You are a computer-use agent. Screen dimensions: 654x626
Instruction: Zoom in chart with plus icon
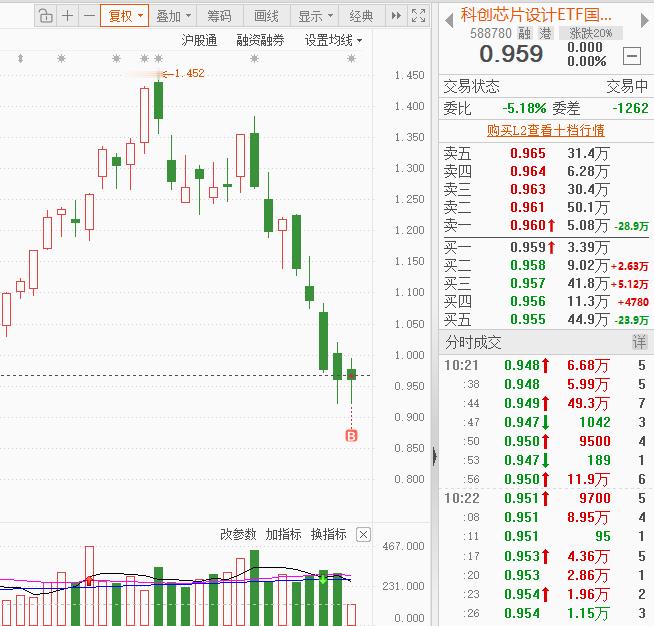[x=67, y=16]
